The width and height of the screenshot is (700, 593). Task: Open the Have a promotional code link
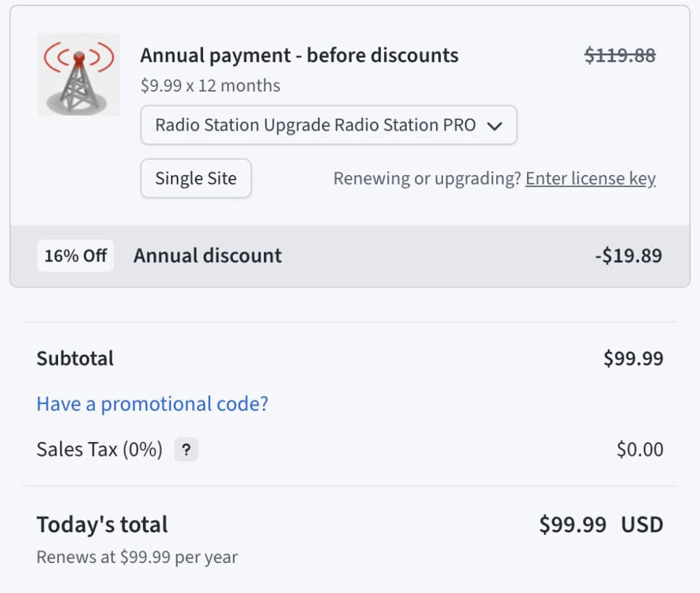pyautogui.click(x=152, y=404)
